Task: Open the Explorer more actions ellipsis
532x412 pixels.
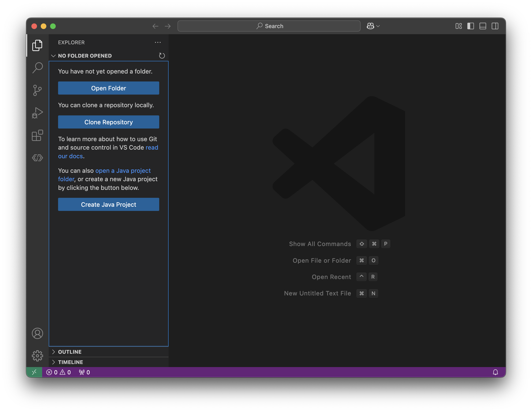Action: tap(158, 42)
